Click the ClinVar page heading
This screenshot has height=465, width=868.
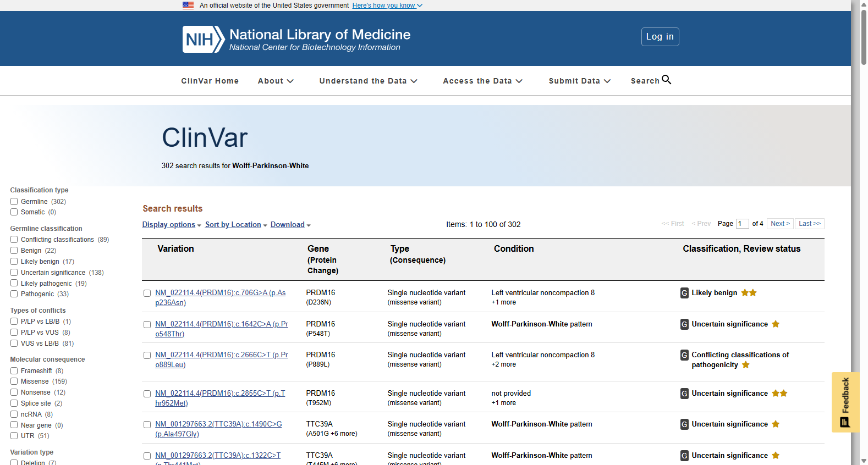pyautogui.click(x=205, y=137)
